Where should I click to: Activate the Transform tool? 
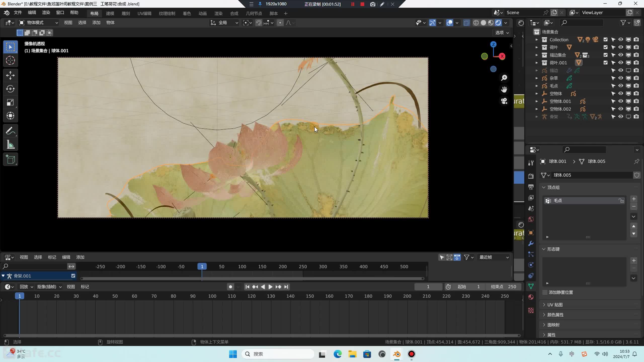coord(10,116)
